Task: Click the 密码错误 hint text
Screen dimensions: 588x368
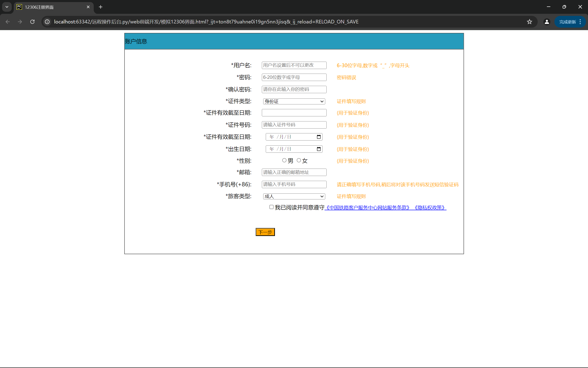Action: (346, 78)
